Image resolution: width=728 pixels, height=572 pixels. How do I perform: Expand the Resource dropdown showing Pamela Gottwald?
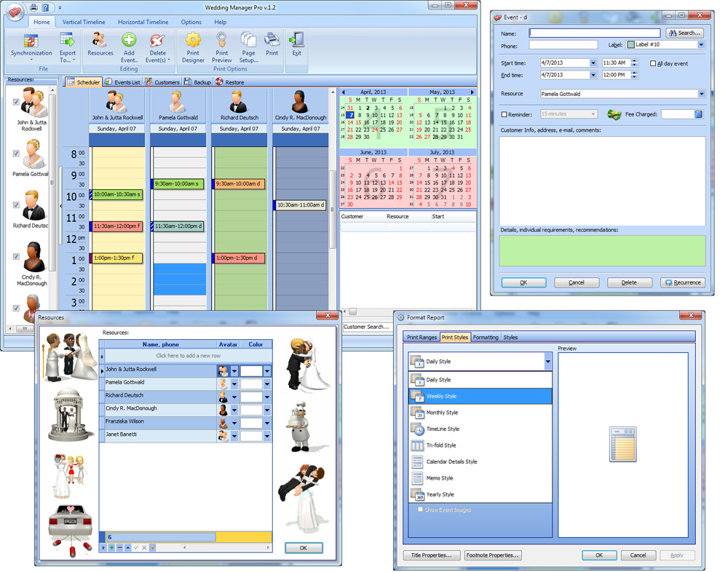700,92
